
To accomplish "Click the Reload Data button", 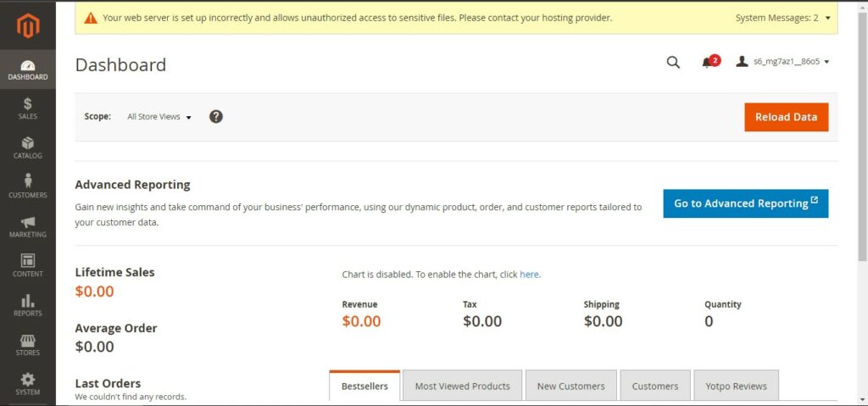I will tap(786, 117).
